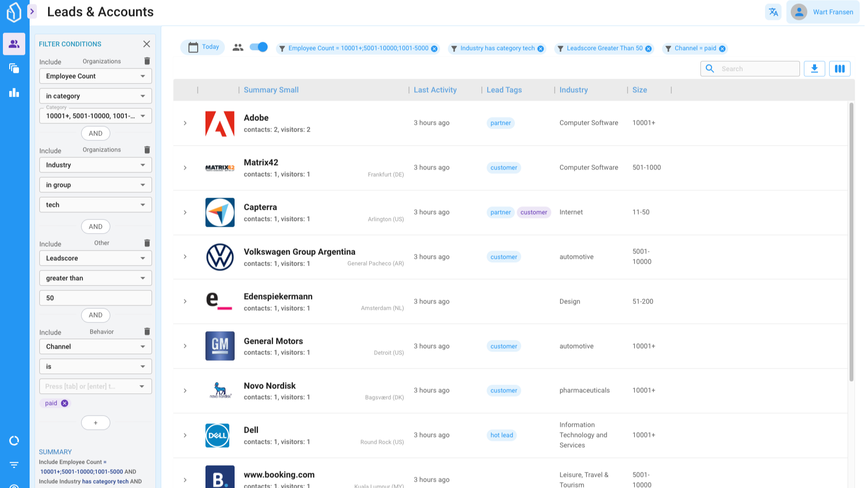Click the download export icon
The image size is (868, 488).
[814, 68]
